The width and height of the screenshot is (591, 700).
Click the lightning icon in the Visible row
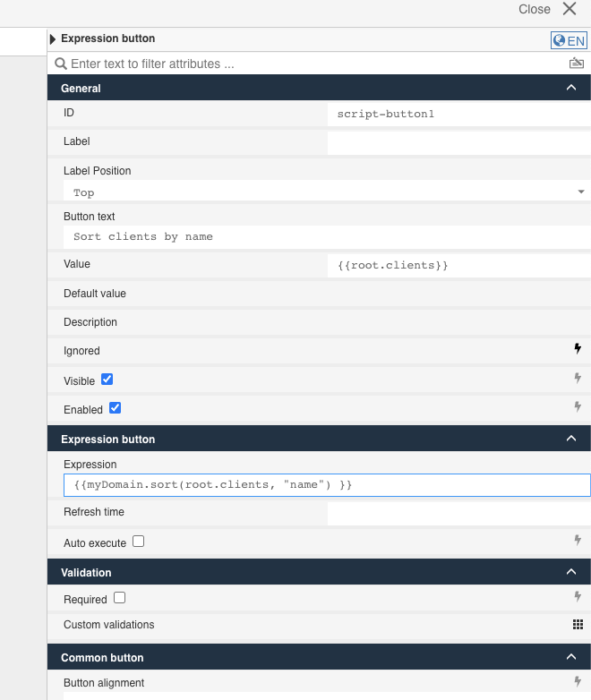coord(578,379)
